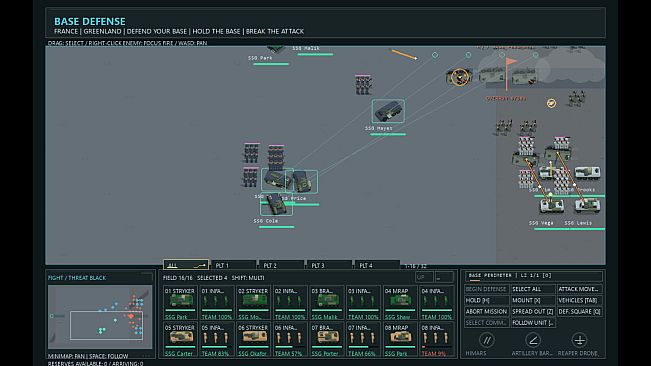
Task: Switch to the PLT 3 tab
Action: click(329, 265)
